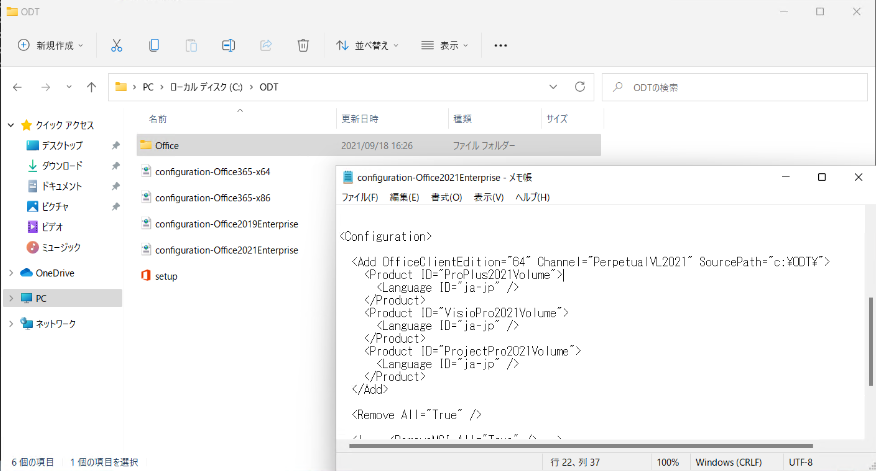Click PC in the address breadcrumb
Screen dimensions: 876x471
click(x=147, y=87)
